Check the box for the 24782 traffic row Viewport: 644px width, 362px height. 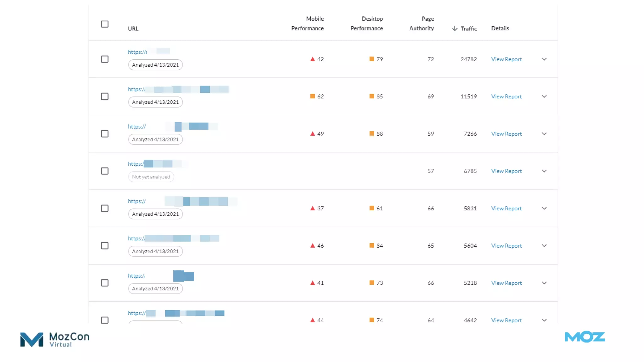[x=105, y=59]
